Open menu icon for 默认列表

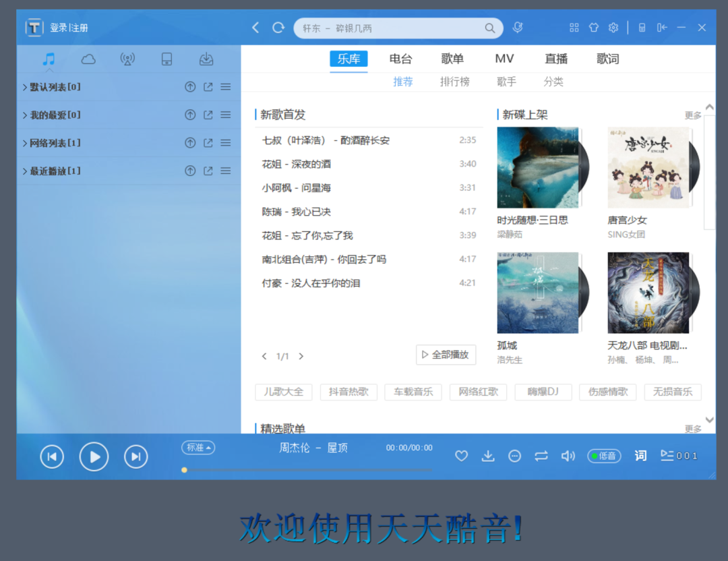coord(226,87)
